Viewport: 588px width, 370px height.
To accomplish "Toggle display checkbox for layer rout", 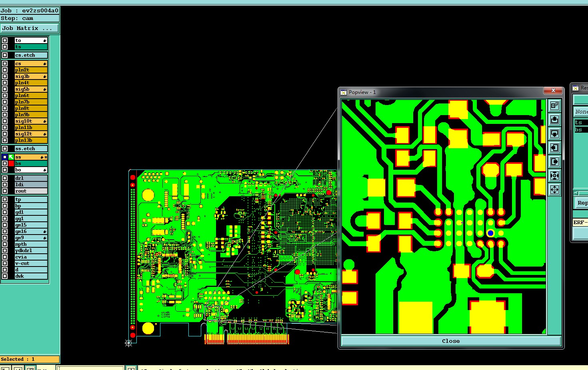I will [5, 191].
